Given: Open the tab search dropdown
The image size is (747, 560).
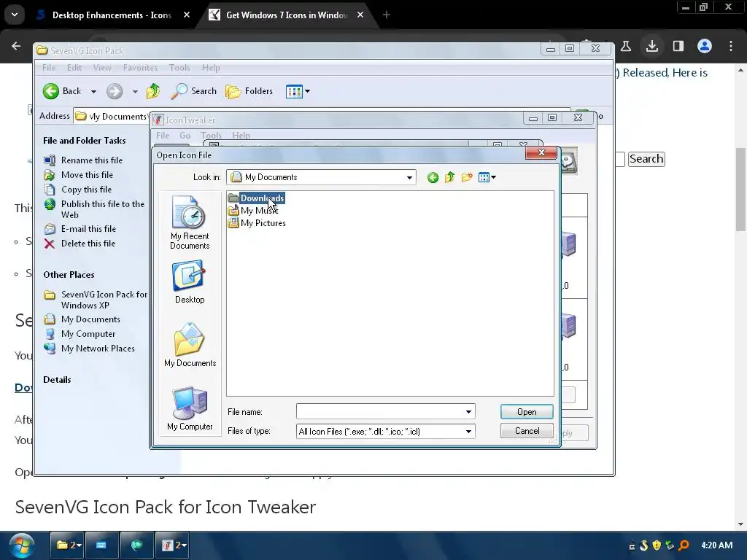Looking at the screenshot, I should coord(15,15).
